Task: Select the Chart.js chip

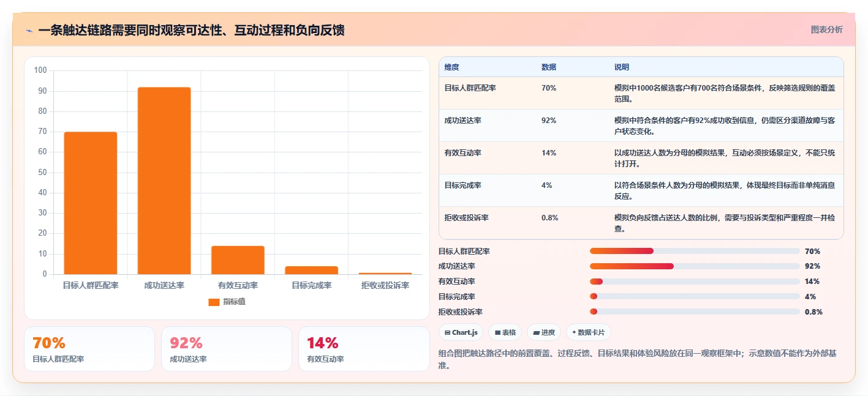Action: (461, 332)
